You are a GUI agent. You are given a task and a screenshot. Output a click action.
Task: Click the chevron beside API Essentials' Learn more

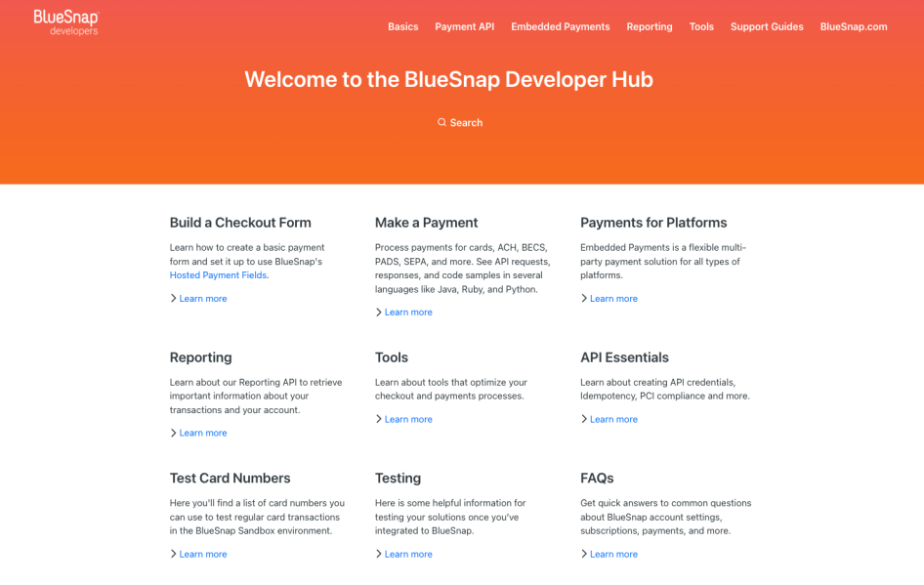click(x=584, y=419)
